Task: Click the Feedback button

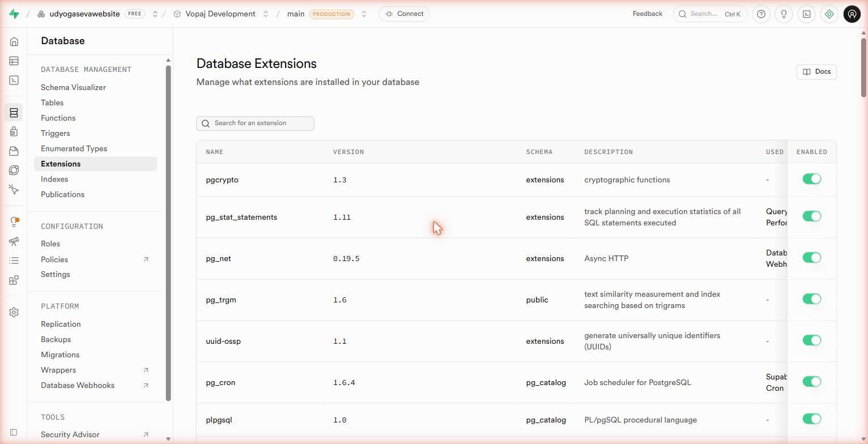Action: click(x=648, y=14)
